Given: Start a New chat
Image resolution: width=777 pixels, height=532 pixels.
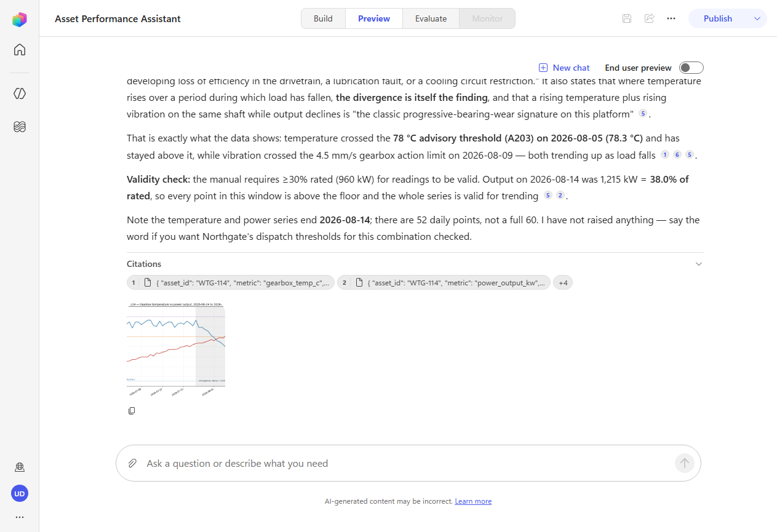Looking at the screenshot, I should click(x=564, y=68).
